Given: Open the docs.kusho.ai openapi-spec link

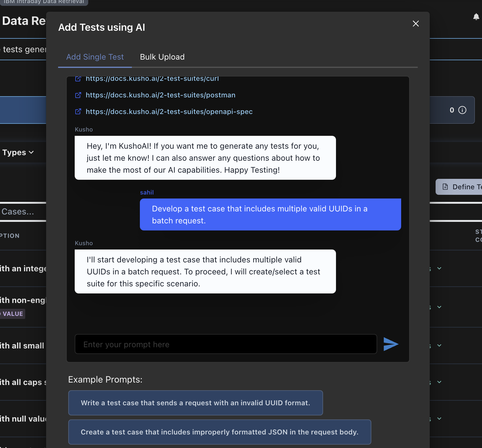Looking at the screenshot, I should pyautogui.click(x=169, y=112).
